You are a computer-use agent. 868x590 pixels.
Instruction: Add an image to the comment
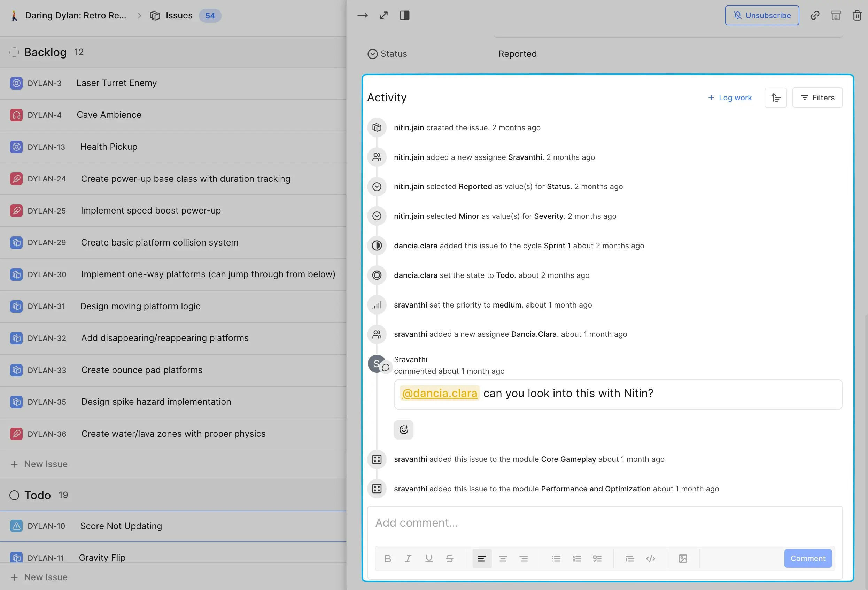tap(683, 559)
